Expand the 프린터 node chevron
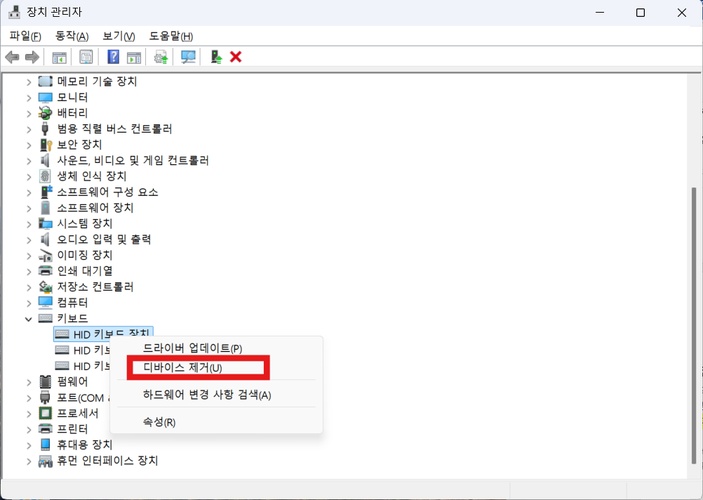The width and height of the screenshot is (703, 500). (29, 430)
